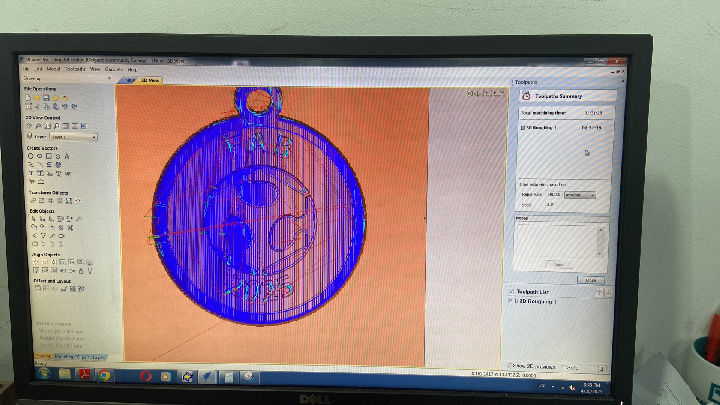Open the Model menu
The image size is (720, 405).
pos(54,69)
